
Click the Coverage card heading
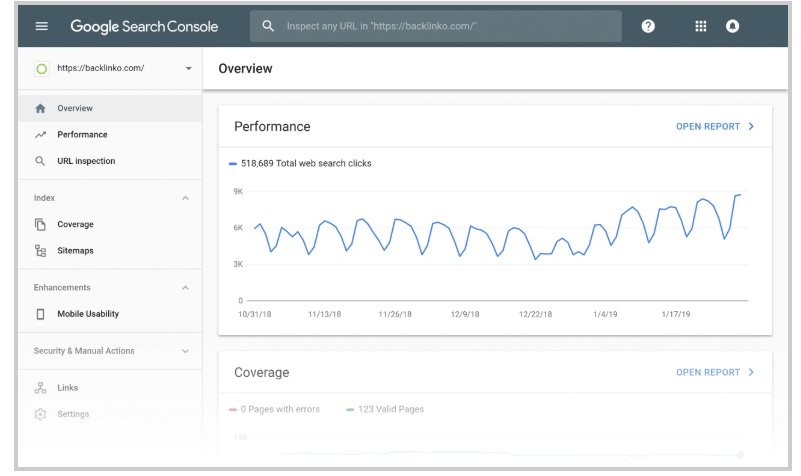point(262,373)
